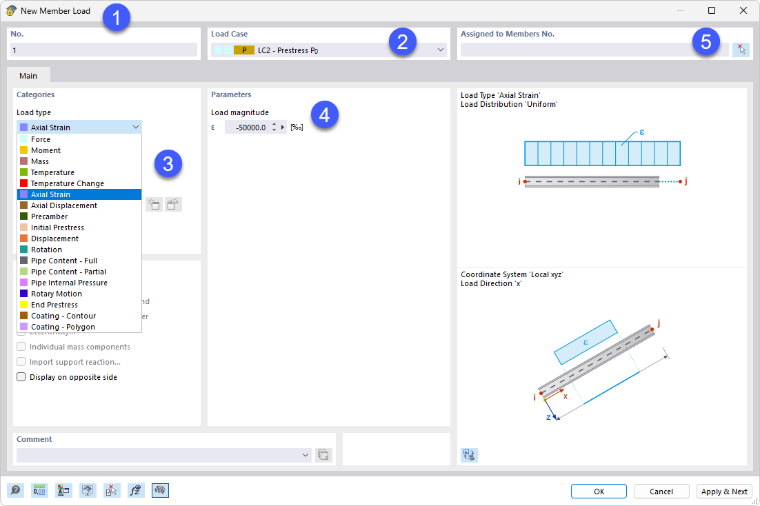Click the No. input field
760x506 pixels.
[x=103, y=50]
